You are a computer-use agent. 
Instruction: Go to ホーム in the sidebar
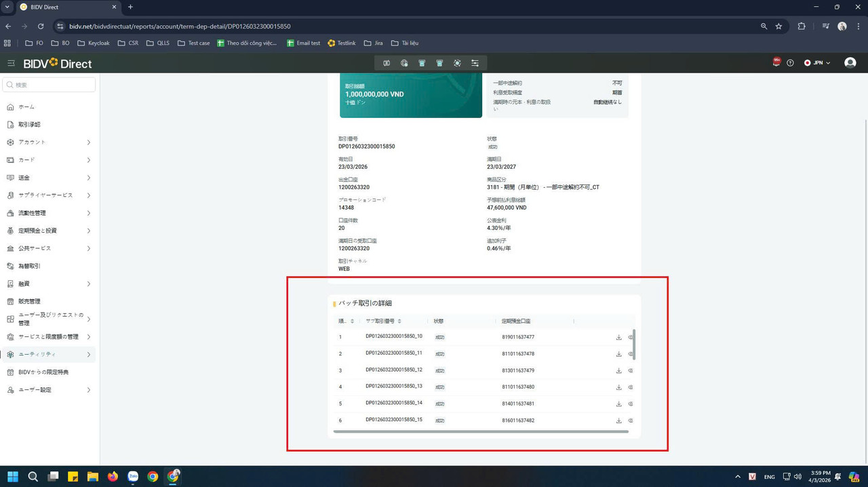pyautogui.click(x=50, y=107)
